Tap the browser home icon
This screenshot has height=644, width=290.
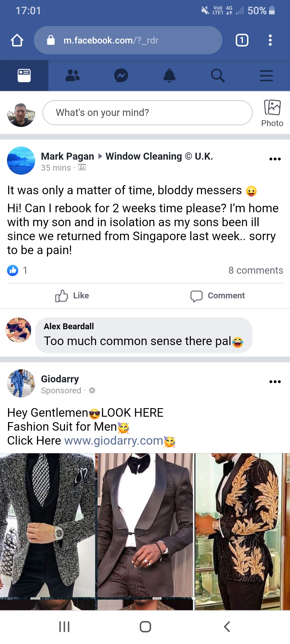pos(17,40)
